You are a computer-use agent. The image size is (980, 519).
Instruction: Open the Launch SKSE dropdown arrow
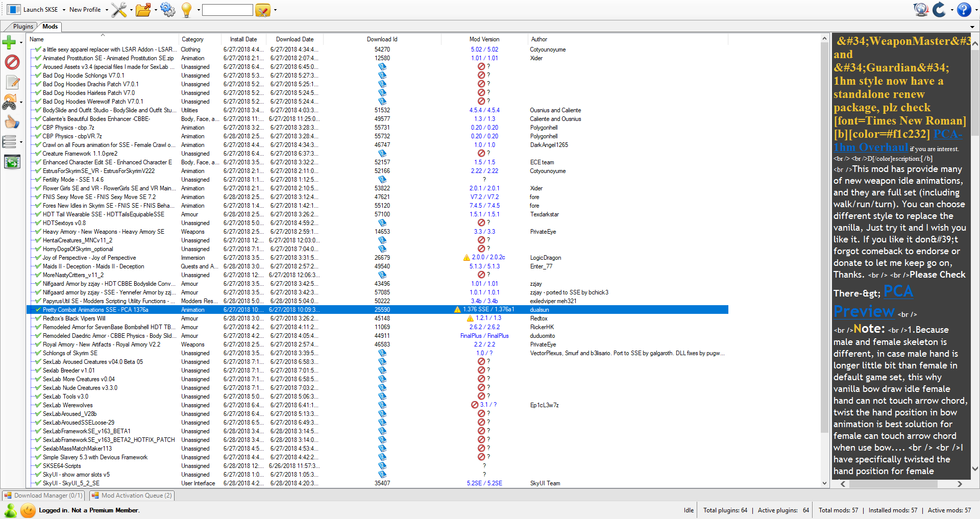click(x=64, y=10)
